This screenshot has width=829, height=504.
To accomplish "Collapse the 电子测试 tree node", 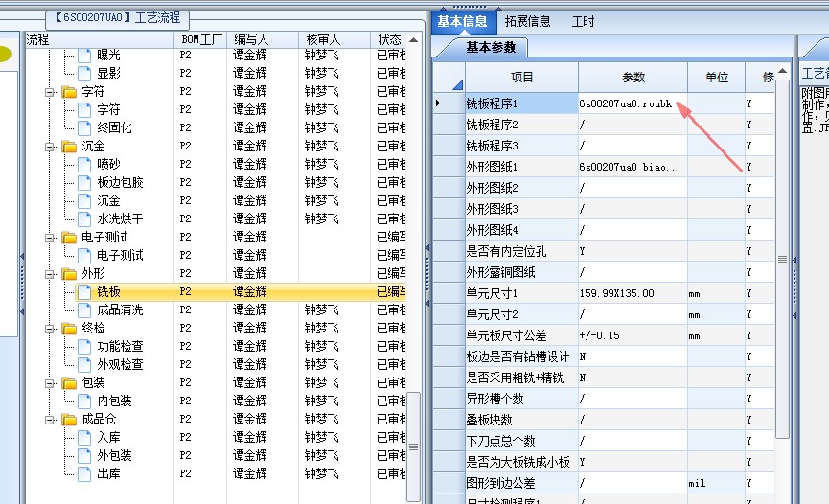I will (x=50, y=238).
